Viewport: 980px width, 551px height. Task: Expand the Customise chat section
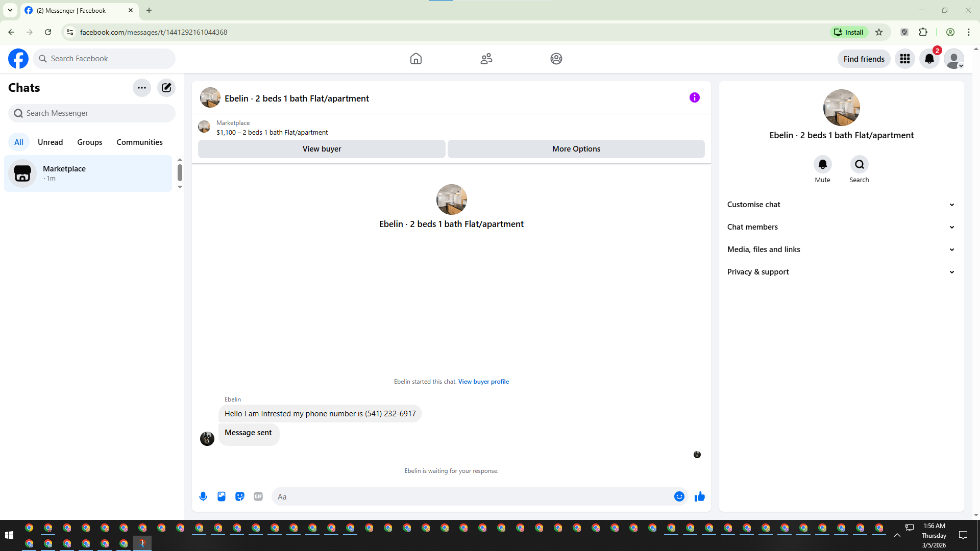pyautogui.click(x=842, y=205)
